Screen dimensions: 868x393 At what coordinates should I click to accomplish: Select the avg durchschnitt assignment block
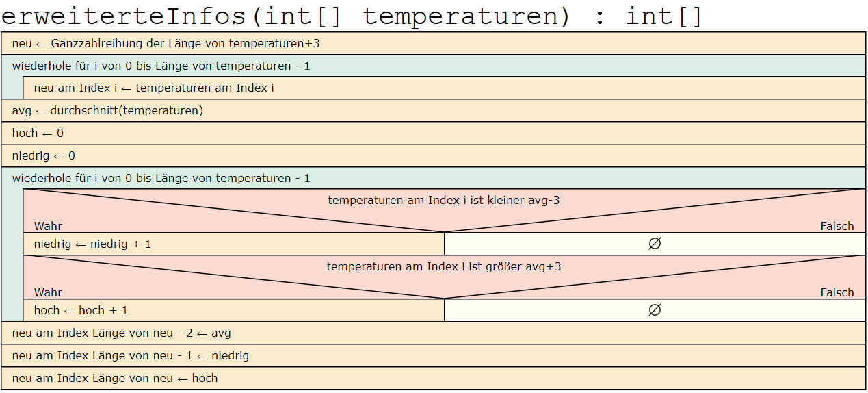107,111
